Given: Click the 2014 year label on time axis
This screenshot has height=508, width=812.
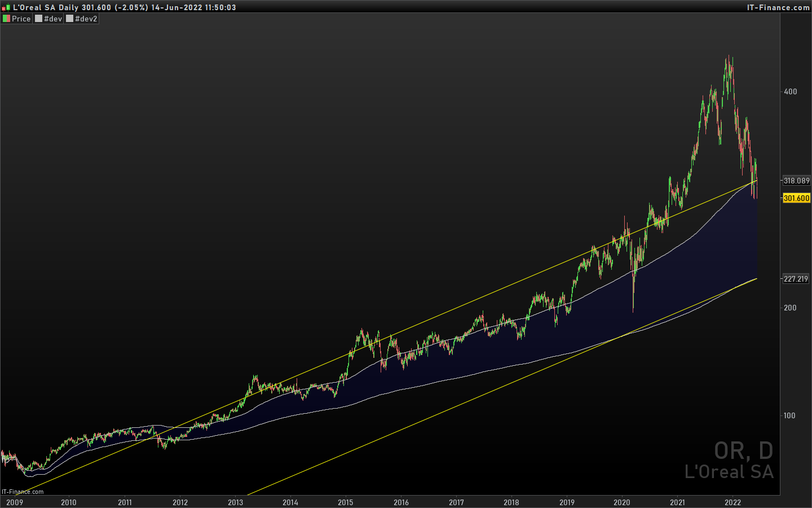Looking at the screenshot, I should pyautogui.click(x=290, y=502).
